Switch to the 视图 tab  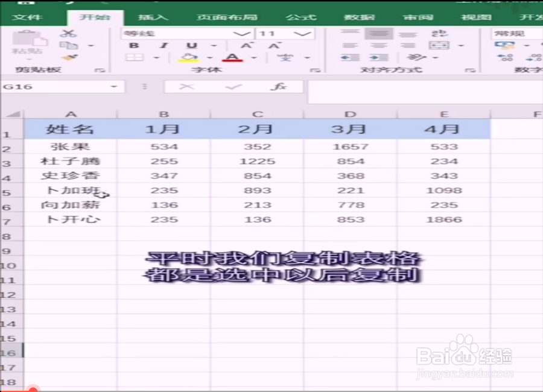(x=476, y=17)
